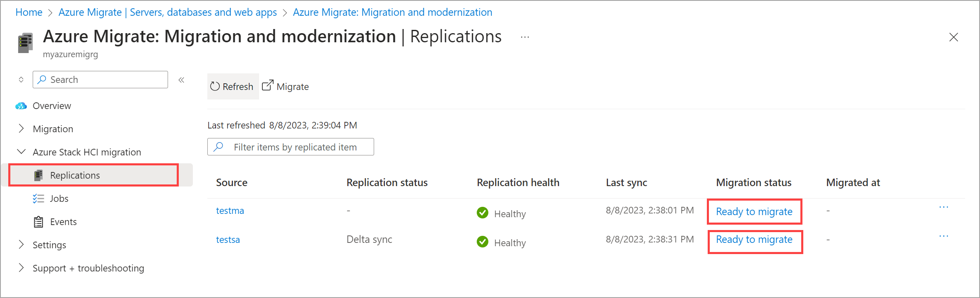Open the more actions ellipsis for testsa row
The width and height of the screenshot is (980, 298).
[x=944, y=236]
